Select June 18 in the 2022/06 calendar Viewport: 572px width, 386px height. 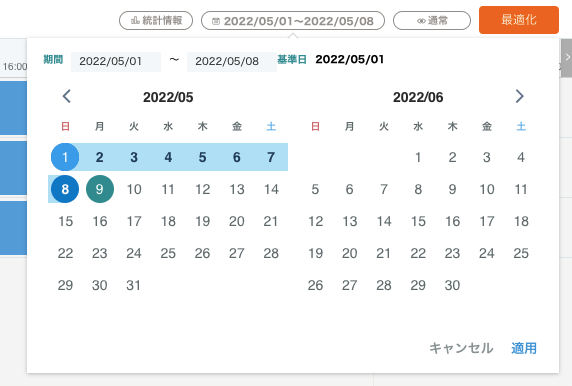click(521, 221)
